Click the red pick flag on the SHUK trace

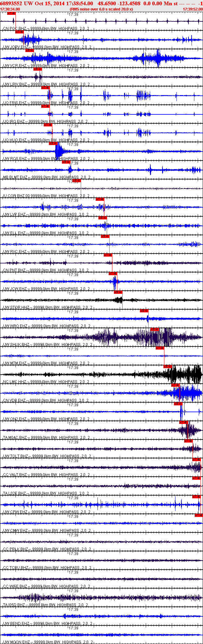[155, 329]
